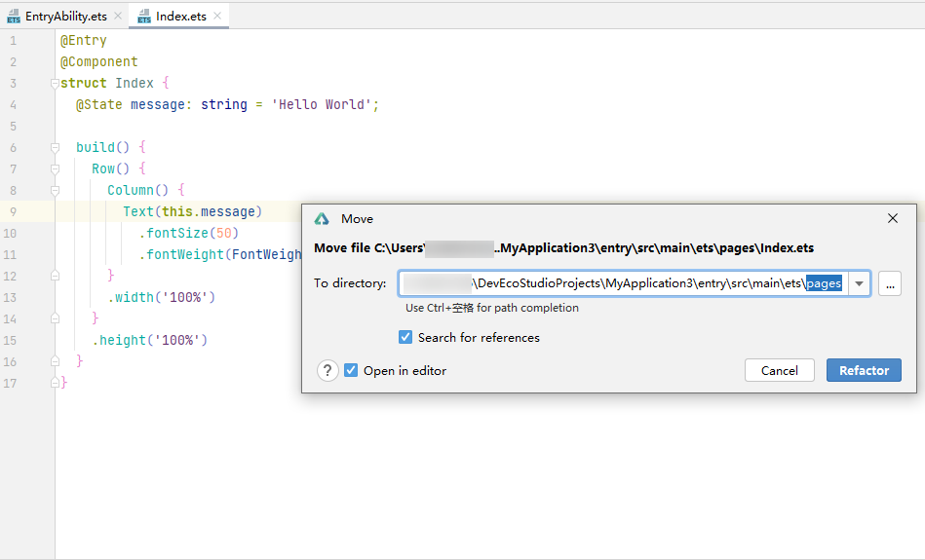Click the ETS file icon on Index.ets tab
This screenshot has width=925, height=560.
144,17
